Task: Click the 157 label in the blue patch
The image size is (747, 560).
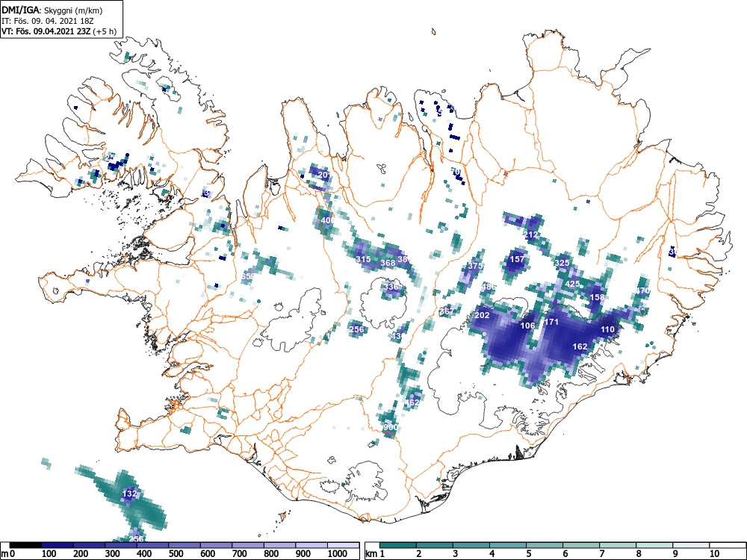Action: 518,259
